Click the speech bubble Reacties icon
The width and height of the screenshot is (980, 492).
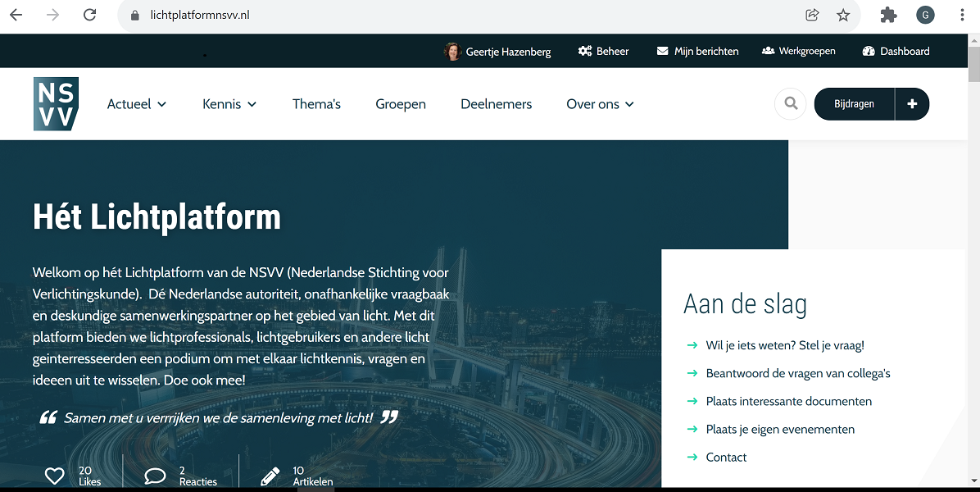pos(155,476)
